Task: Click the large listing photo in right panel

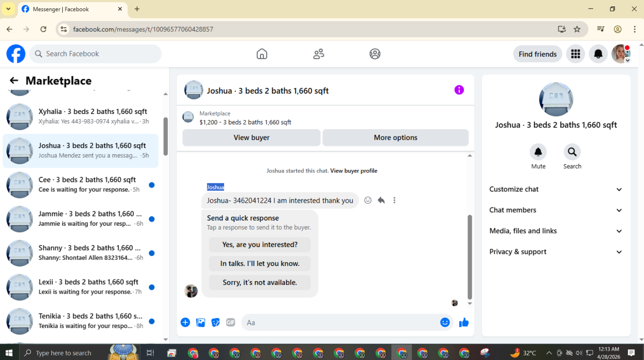Action: 556,99
